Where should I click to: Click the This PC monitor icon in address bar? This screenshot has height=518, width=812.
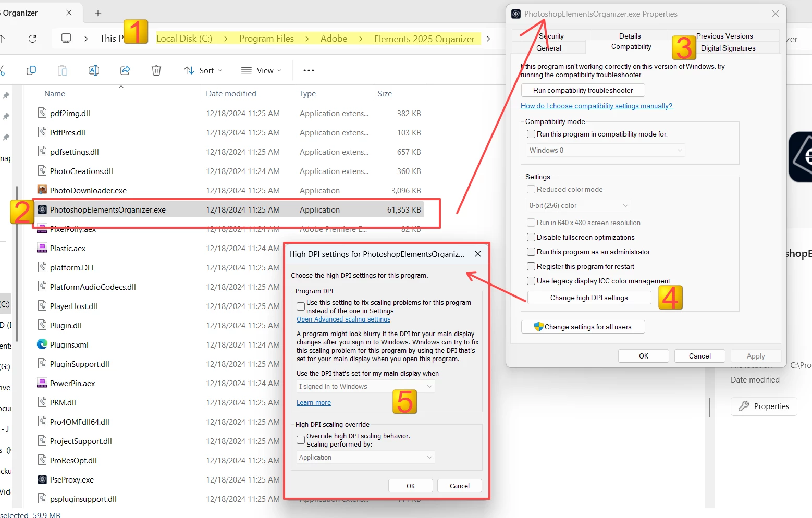pyautogui.click(x=66, y=39)
